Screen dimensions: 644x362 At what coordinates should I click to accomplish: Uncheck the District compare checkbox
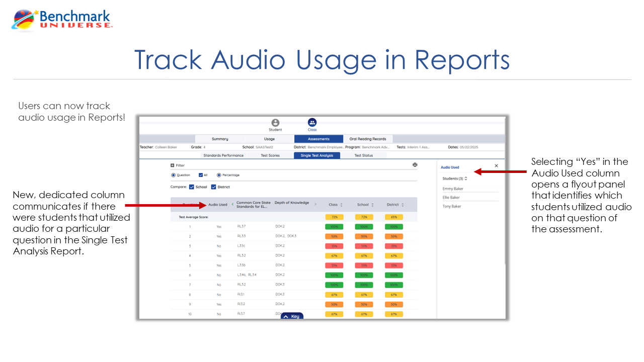[x=214, y=187]
